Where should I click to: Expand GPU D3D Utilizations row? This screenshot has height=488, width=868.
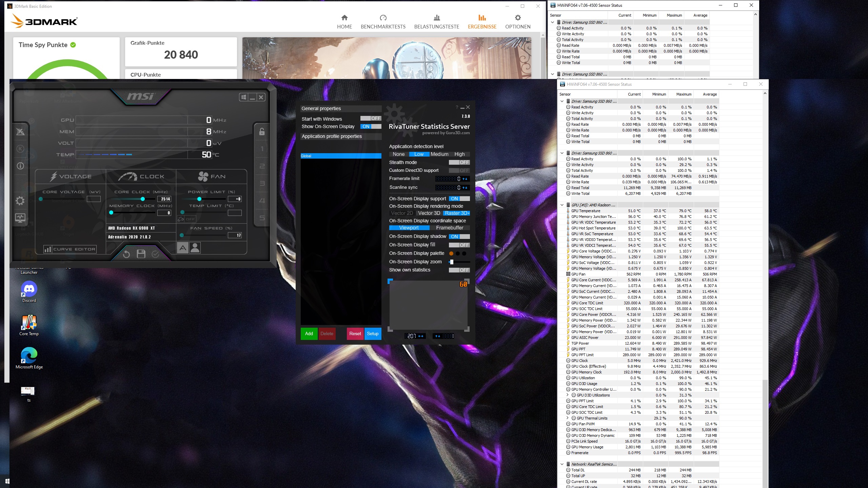[568, 395]
